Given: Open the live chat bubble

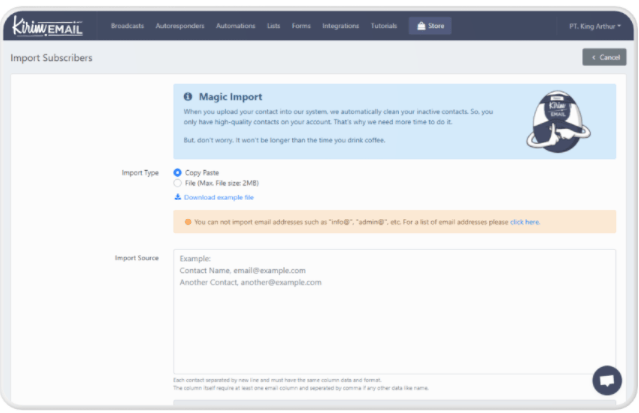Looking at the screenshot, I should (x=606, y=381).
